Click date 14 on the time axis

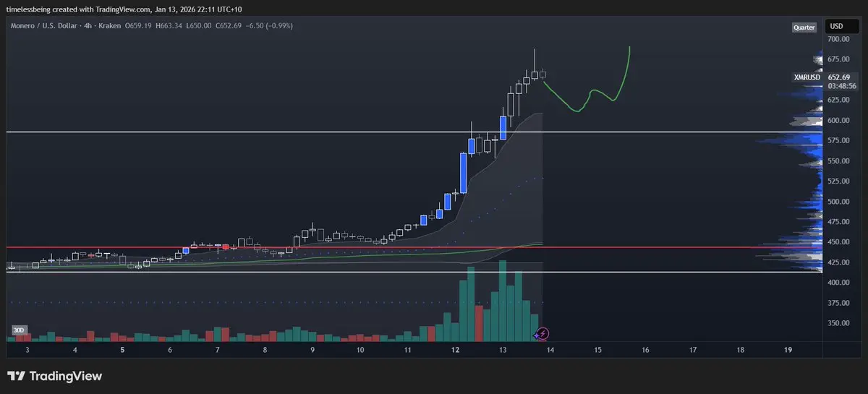550,349
